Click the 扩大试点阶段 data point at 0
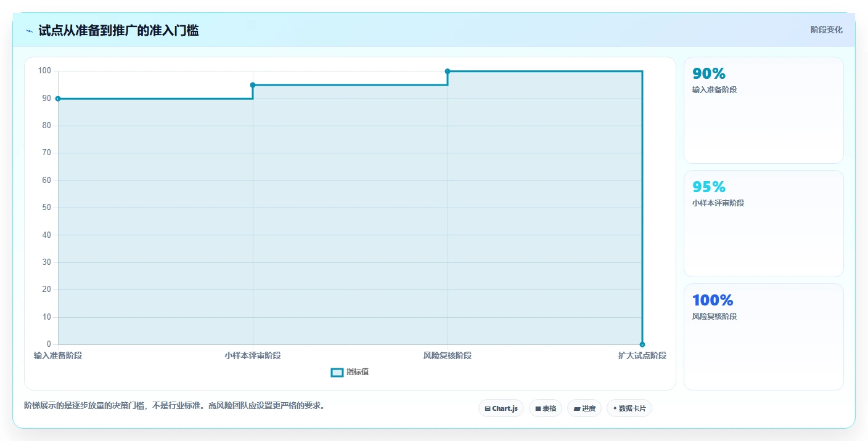 tap(642, 344)
